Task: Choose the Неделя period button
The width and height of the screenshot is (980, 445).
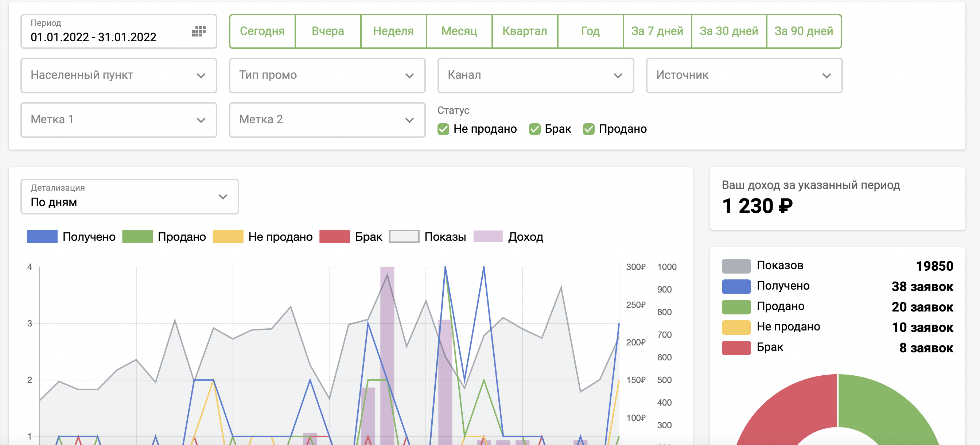Action: pos(393,31)
